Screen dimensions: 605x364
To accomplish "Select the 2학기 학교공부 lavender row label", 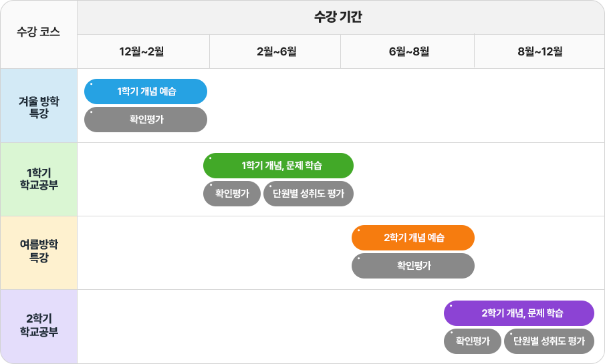I will pyautogui.click(x=39, y=327).
